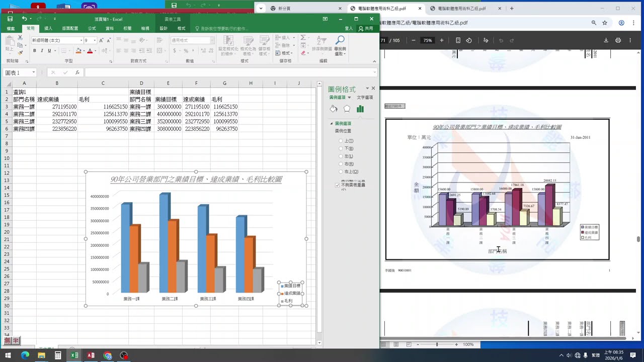Undo the last action in Excel
644x362 pixels.
[x=24, y=19]
